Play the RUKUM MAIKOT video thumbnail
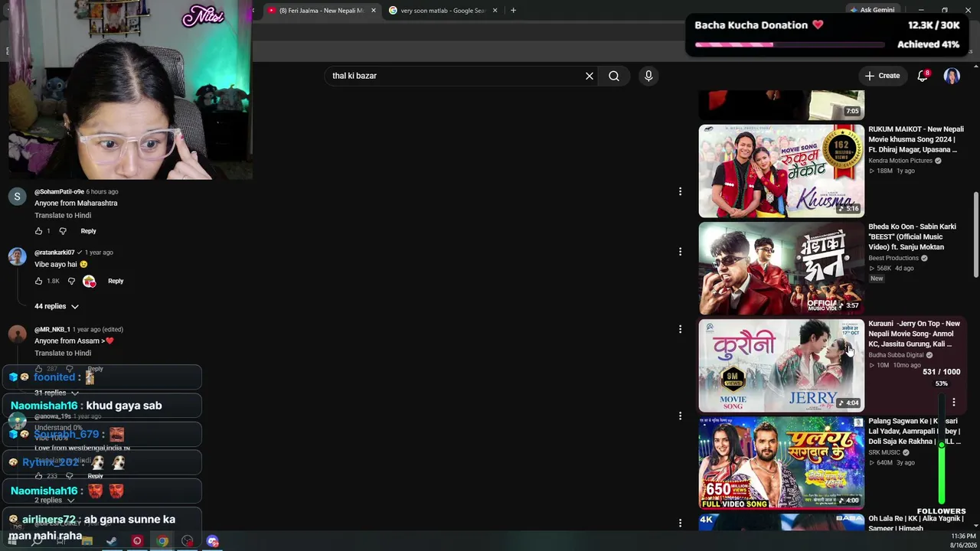 tap(781, 171)
